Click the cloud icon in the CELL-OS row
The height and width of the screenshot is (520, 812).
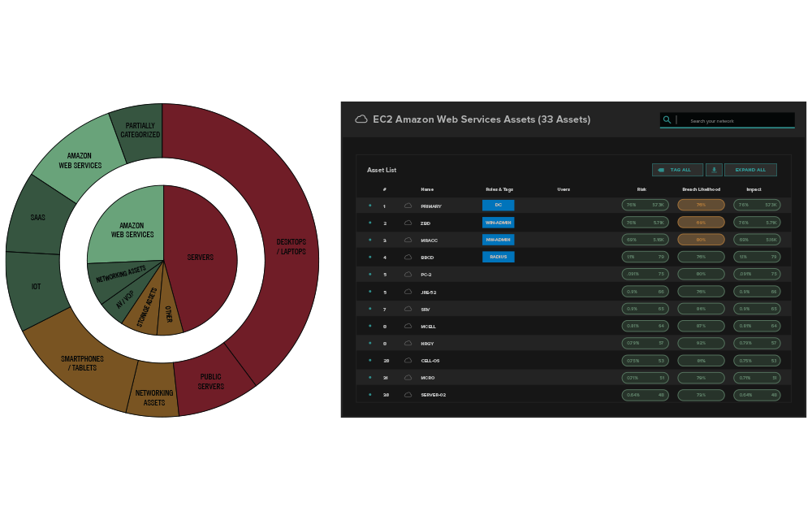click(408, 360)
